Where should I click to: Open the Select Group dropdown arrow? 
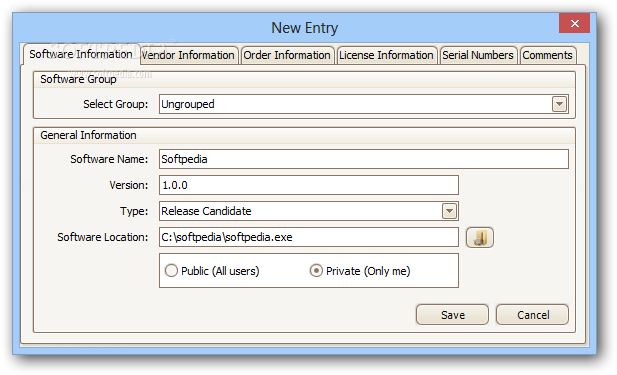(559, 104)
